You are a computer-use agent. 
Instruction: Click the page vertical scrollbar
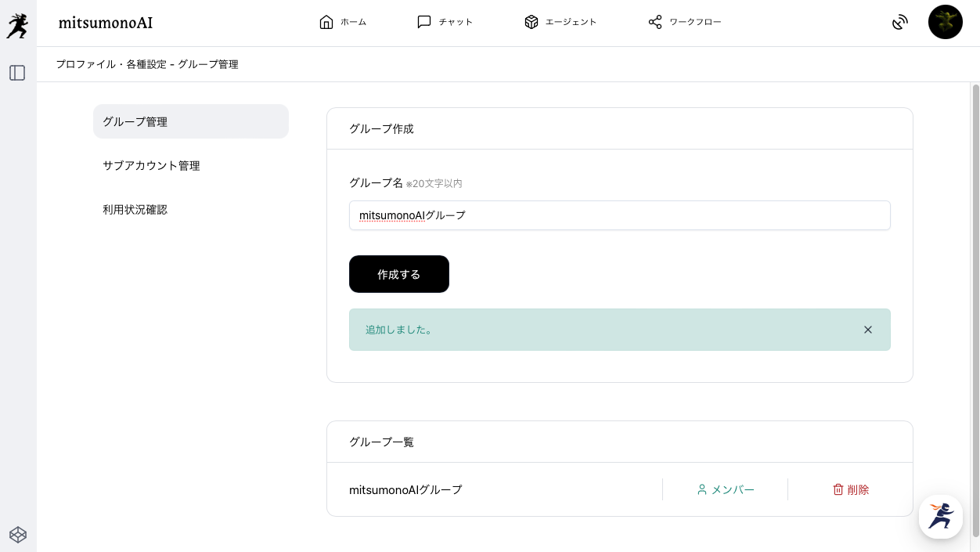point(975,313)
